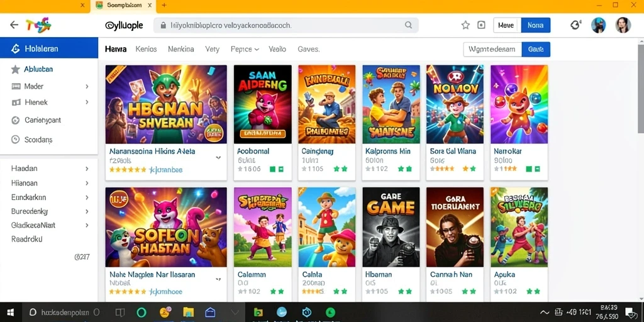Screen dimensions: 644x322
Task: Select the Nenkina tab
Action: (x=180, y=49)
